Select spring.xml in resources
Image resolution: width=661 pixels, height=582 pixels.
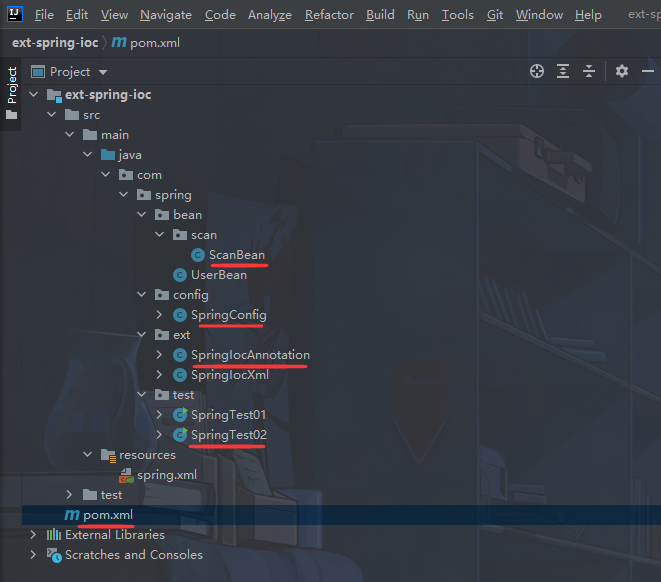[167, 475]
